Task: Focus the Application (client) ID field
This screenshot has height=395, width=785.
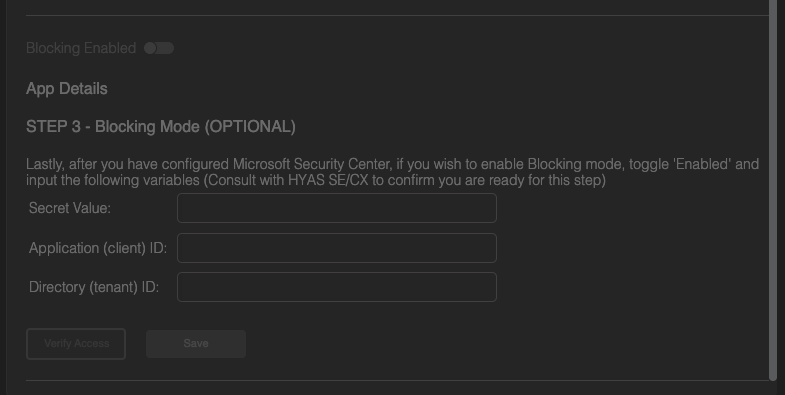Action: click(x=337, y=248)
